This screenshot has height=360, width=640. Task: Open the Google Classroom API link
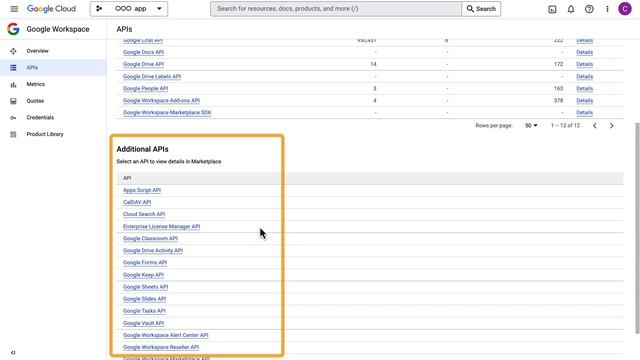(150, 238)
